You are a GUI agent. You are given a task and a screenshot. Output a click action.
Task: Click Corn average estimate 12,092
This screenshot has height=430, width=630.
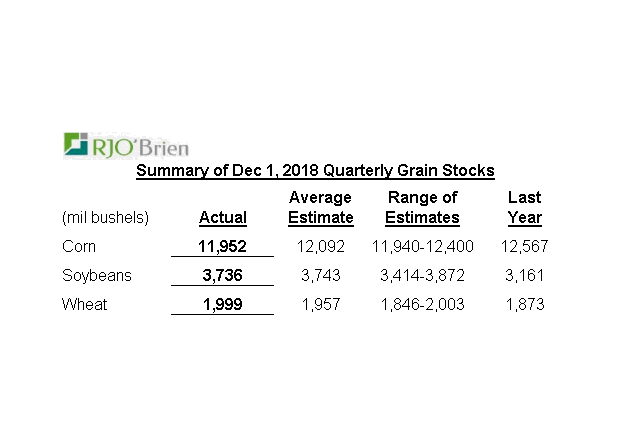321,245
